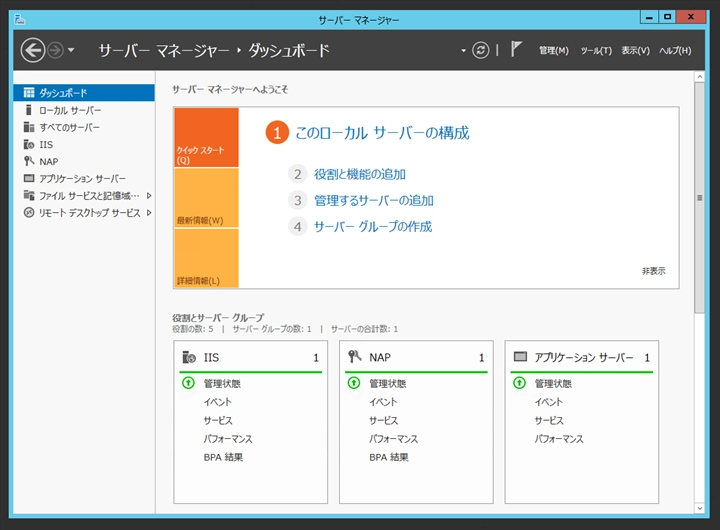This screenshot has height=530, width=720.
Task: Click the IIS tile title
Action: tap(211, 357)
